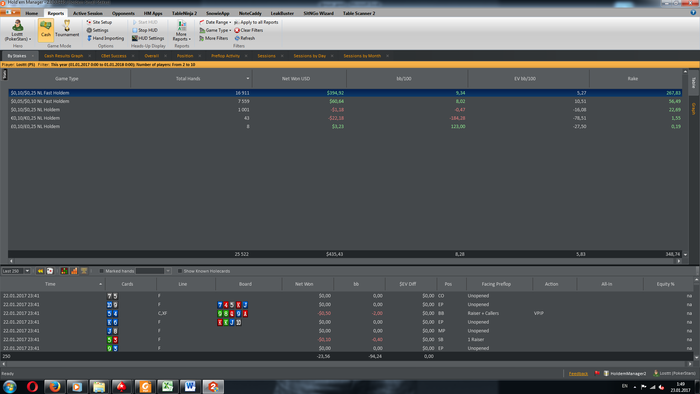
Task: Open Hand Importing
Action: (105, 38)
